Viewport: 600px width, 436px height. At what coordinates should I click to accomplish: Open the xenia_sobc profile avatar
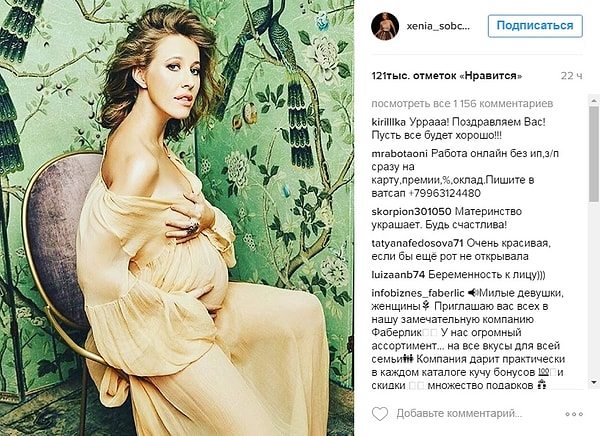click(385, 26)
